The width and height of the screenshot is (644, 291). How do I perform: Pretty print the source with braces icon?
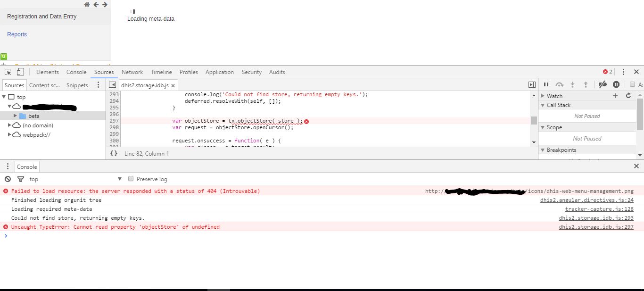click(114, 154)
